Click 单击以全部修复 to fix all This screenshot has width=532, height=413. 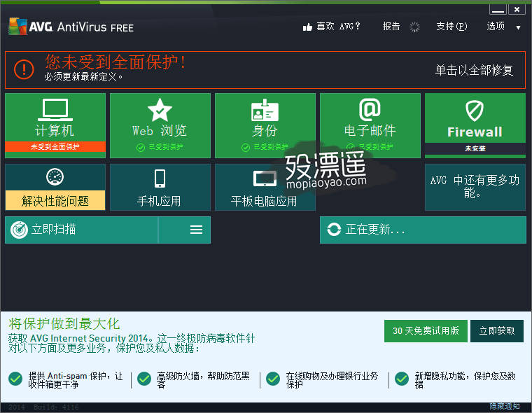pos(474,70)
